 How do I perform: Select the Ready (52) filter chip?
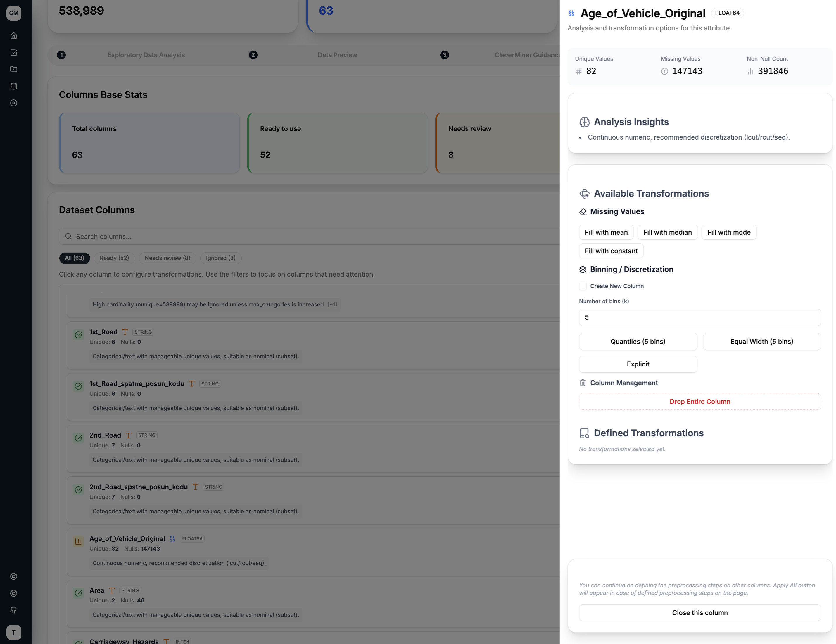[115, 258]
